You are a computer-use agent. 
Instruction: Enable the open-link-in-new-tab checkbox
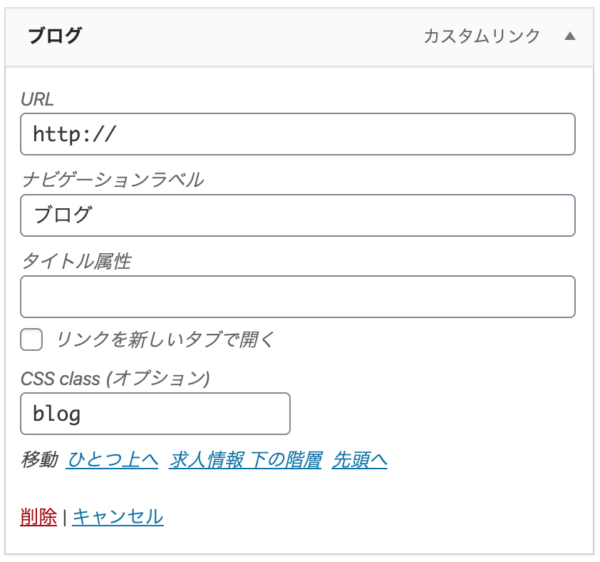click(x=32, y=339)
